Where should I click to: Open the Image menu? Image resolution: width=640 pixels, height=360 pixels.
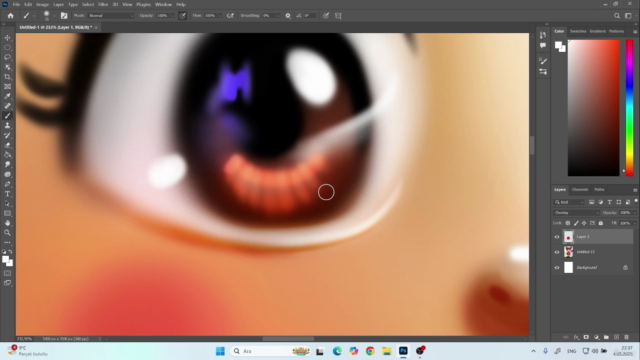click(x=42, y=4)
